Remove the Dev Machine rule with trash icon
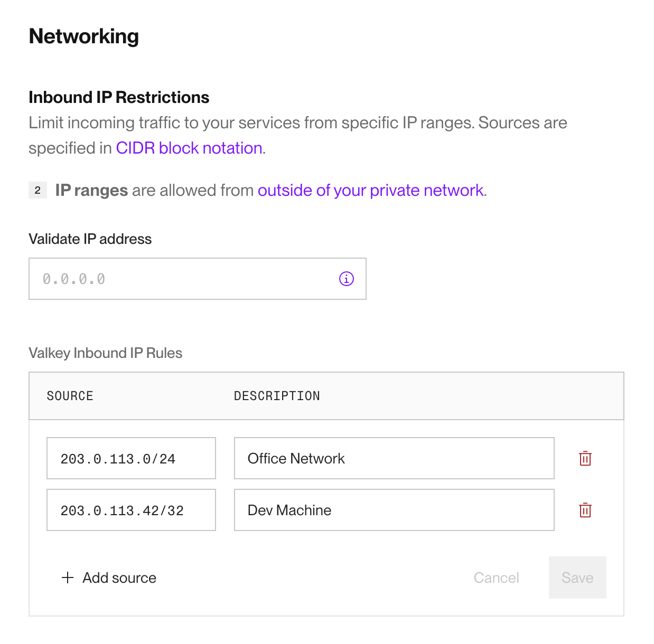The image size is (654, 644). click(585, 510)
